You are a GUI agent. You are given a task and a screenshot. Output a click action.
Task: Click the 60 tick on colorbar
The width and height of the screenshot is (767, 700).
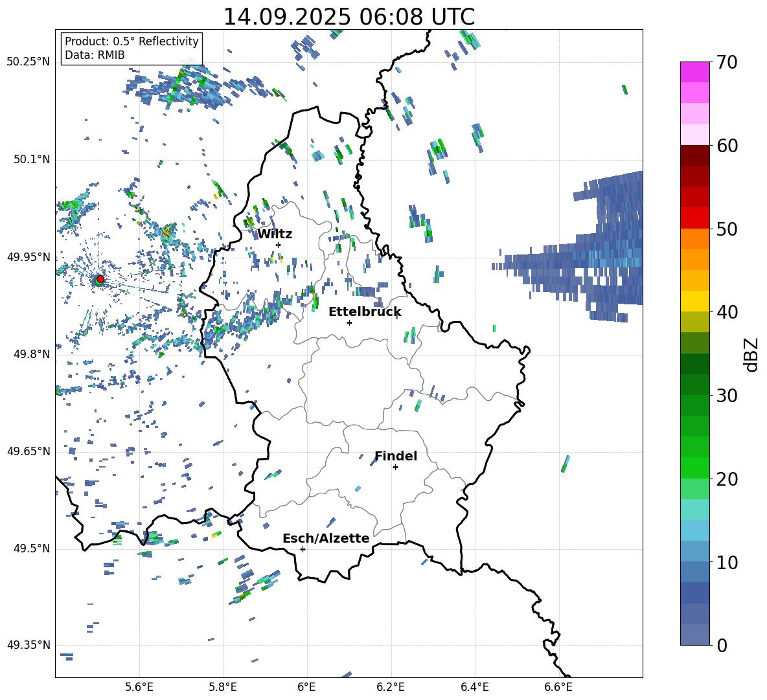coord(727,146)
